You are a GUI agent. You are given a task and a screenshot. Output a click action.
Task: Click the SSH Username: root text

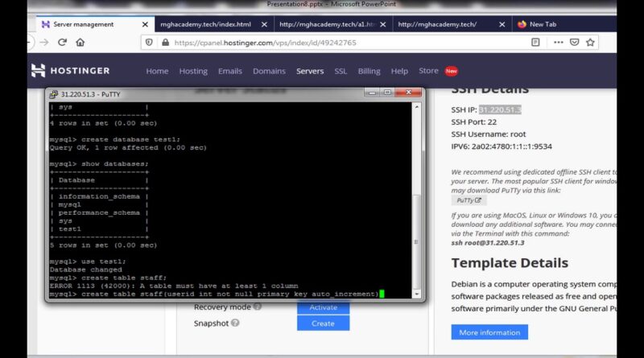pos(489,134)
